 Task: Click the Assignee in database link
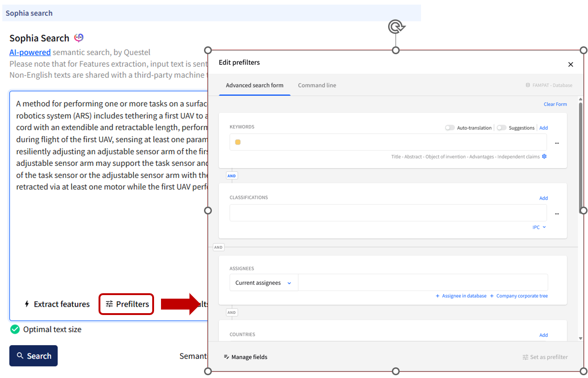(x=461, y=296)
